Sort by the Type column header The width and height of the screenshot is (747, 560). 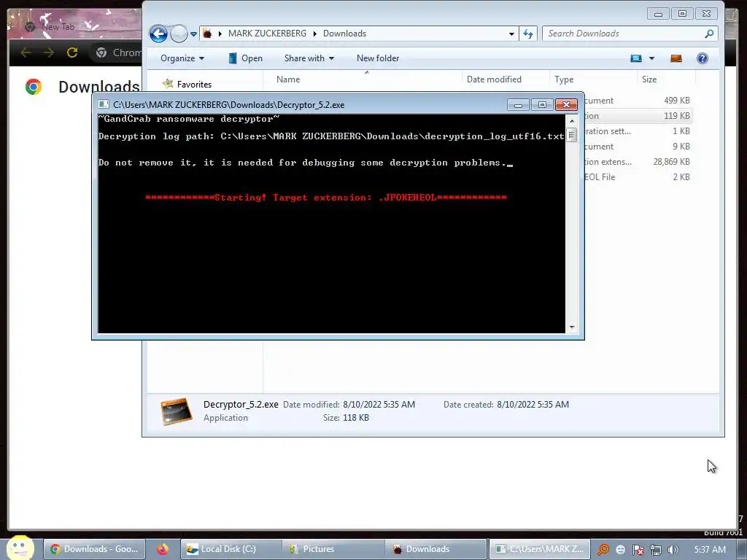pos(593,79)
